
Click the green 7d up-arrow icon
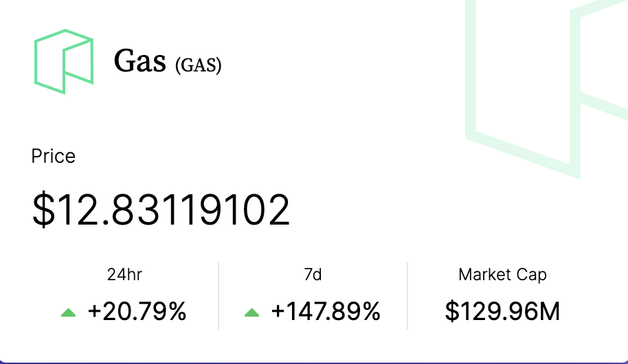[251, 312]
